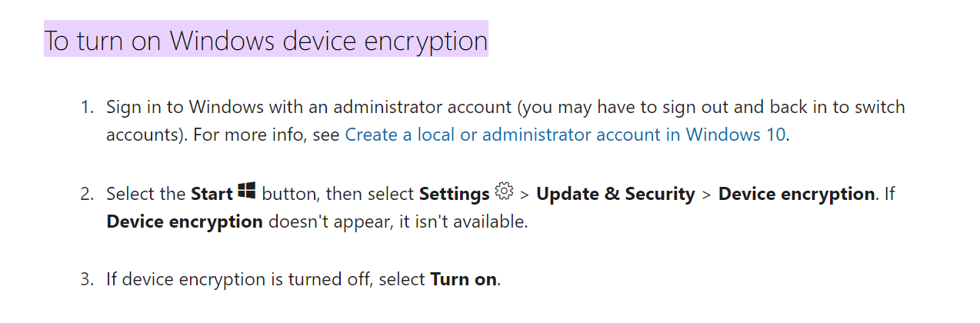Click list number 3 marker

point(87,279)
